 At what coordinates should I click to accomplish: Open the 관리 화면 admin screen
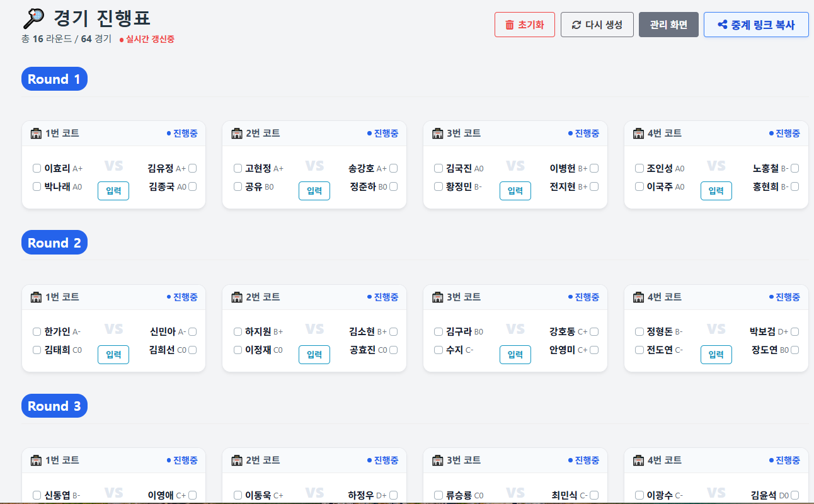click(668, 25)
